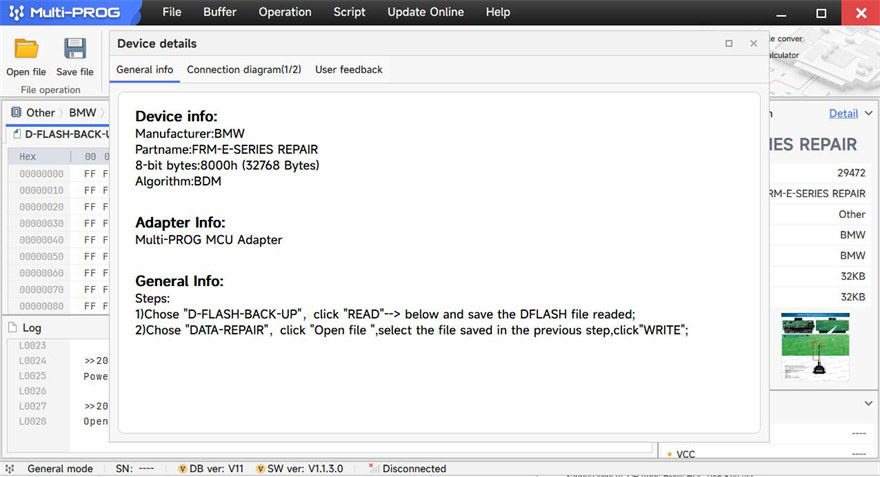Close the Device details dialog
The image size is (880, 477).
point(754,43)
